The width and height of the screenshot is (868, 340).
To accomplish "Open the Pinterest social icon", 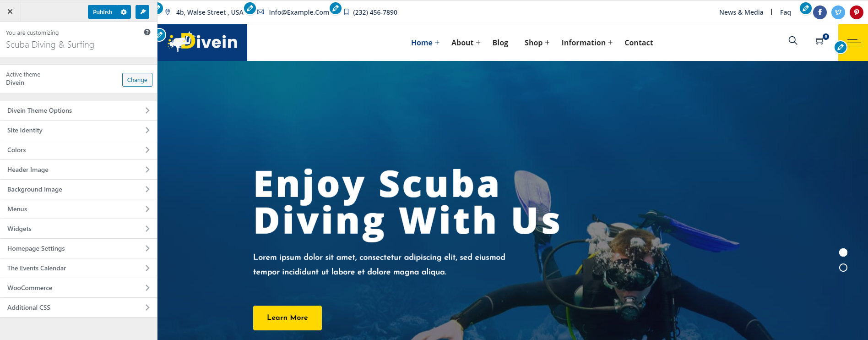I will tap(857, 12).
